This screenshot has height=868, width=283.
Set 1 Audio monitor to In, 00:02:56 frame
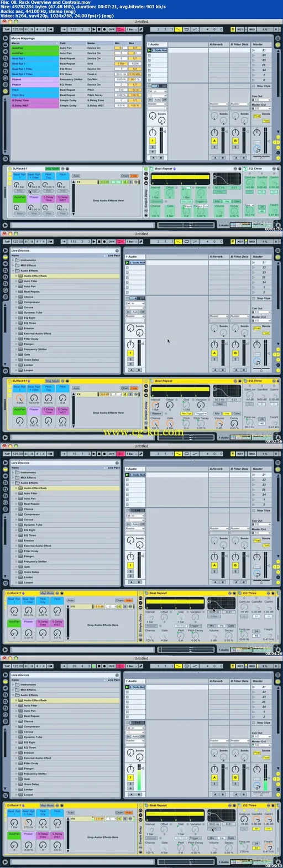[x=128, y=311]
